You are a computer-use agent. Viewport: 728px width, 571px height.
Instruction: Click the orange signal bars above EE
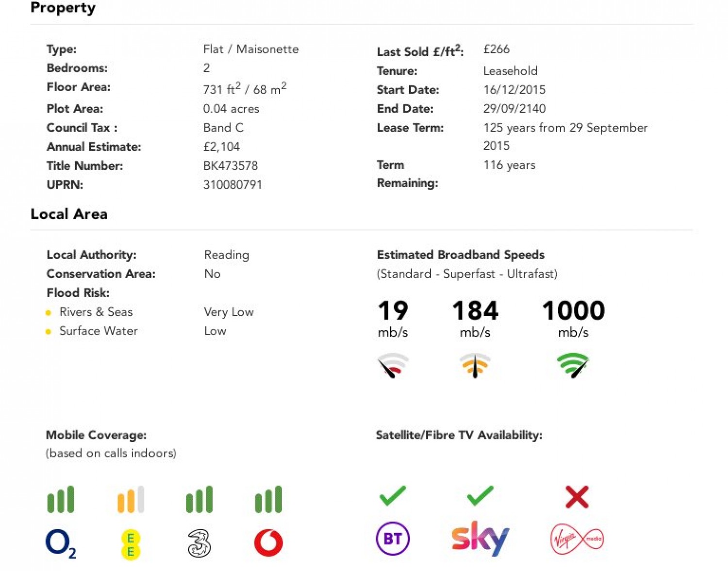(131, 499)
